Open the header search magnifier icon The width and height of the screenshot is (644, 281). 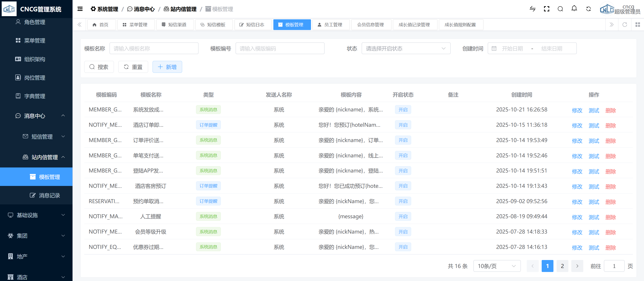[560, 9]
